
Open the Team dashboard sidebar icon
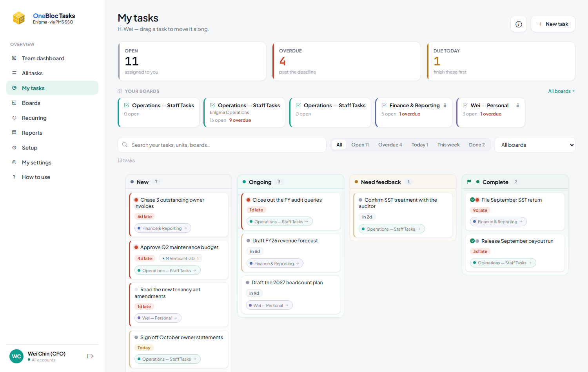click(x=14, y=58)
